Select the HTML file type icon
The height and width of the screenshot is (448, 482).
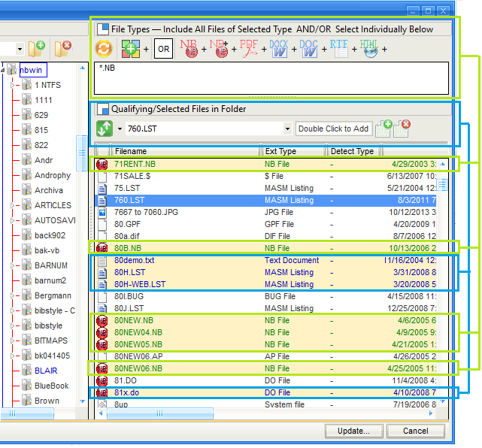369,50
